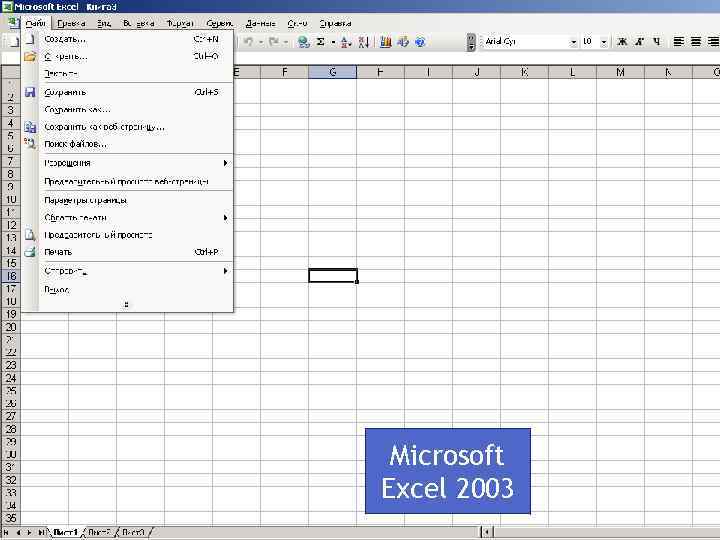Expand hidden File menu items chevron
Viewport: 720px width, 540px height.
[126, 304]
